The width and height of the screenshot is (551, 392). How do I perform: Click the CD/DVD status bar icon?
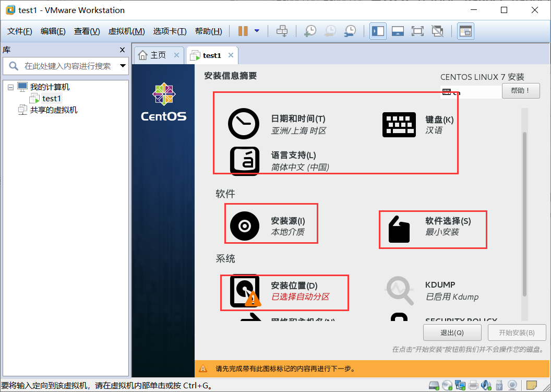(447, 385)
